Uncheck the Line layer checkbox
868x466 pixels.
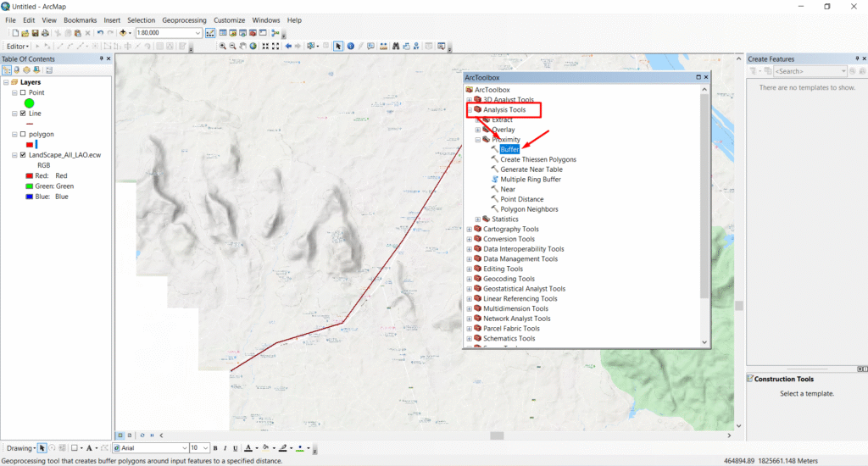click(23, 114)
